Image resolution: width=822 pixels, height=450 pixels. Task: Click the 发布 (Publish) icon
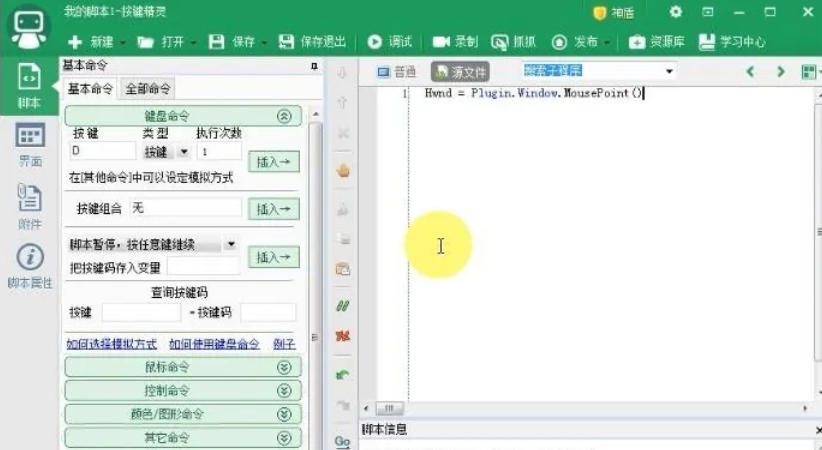(559, 42)
